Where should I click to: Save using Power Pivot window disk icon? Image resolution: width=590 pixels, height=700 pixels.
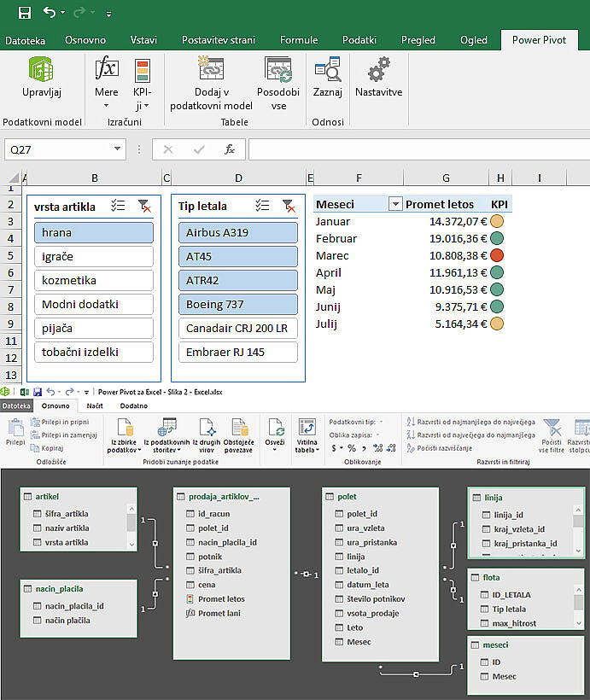pyautogui.click(x=38, y=392)
